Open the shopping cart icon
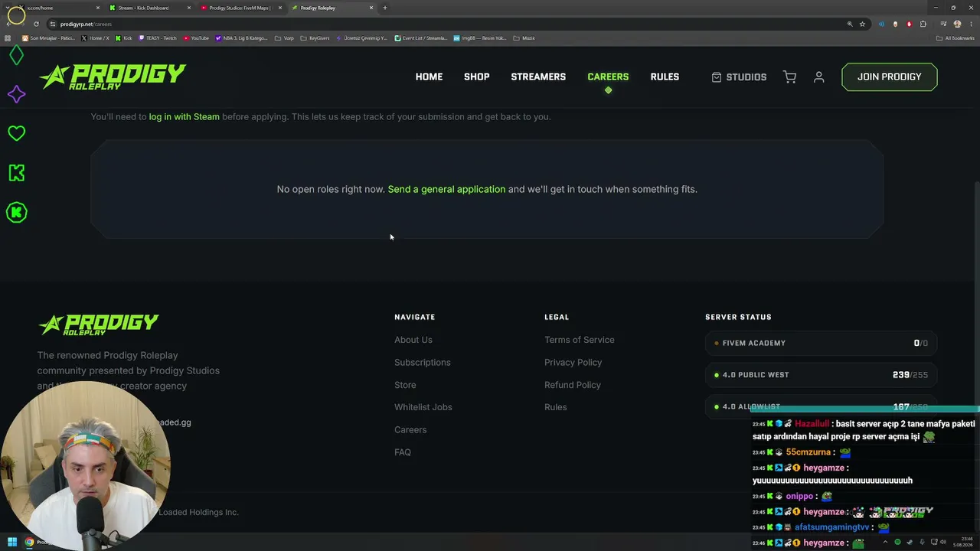The height and width of the screenshot is (551, 980). (789, 77)
